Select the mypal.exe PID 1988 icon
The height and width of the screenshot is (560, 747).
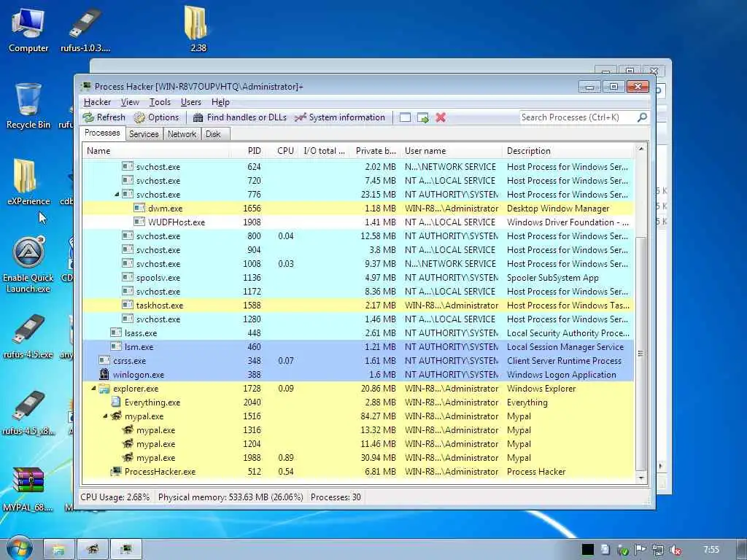128,457
